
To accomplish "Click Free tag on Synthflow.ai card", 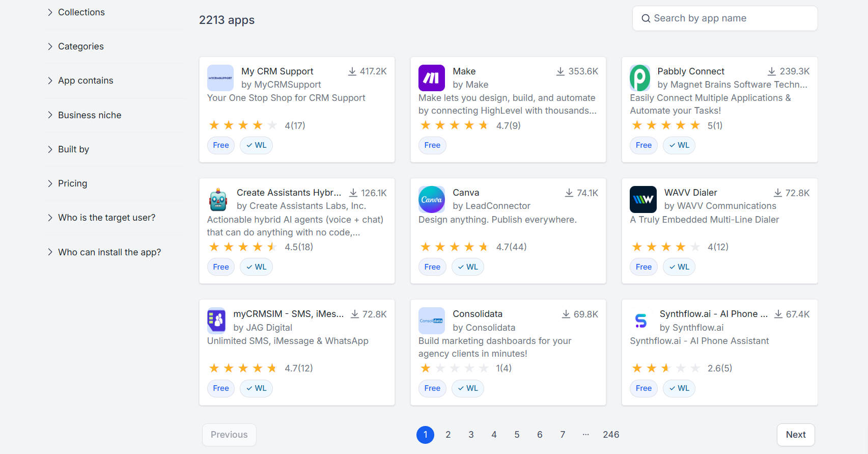I will tap(643, 388).
